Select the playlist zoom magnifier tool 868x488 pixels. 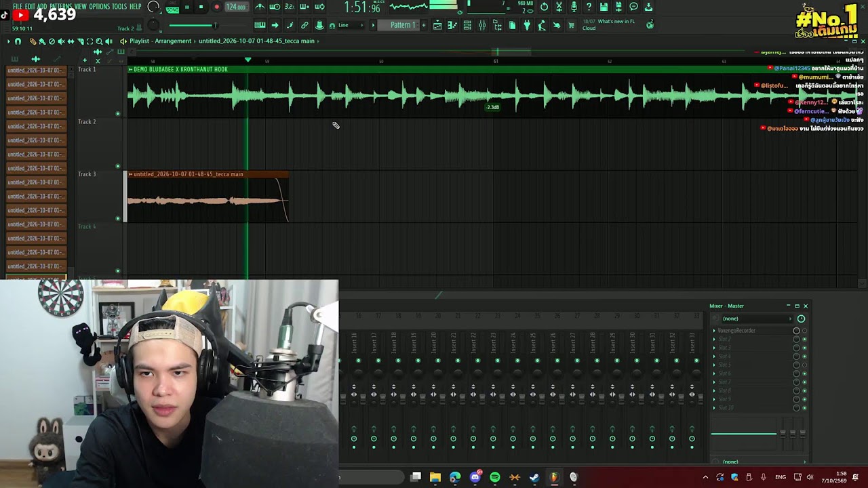99,41
